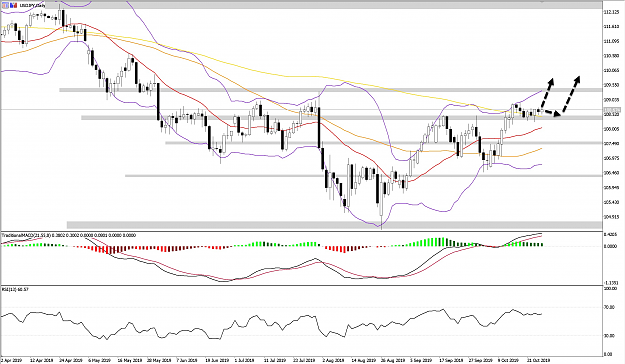The image size is (625, 364).
Task: Click the 30.00 RSI scale value
Action: coord(609,336)
